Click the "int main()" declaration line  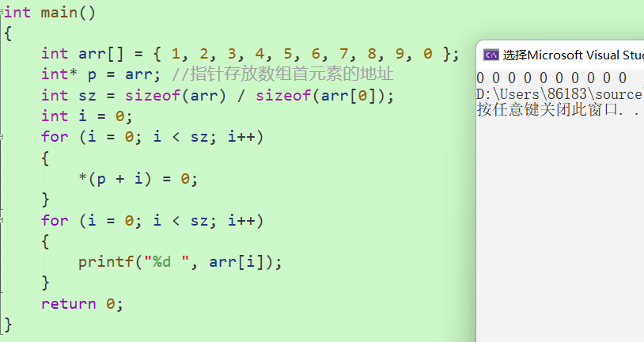50,13
